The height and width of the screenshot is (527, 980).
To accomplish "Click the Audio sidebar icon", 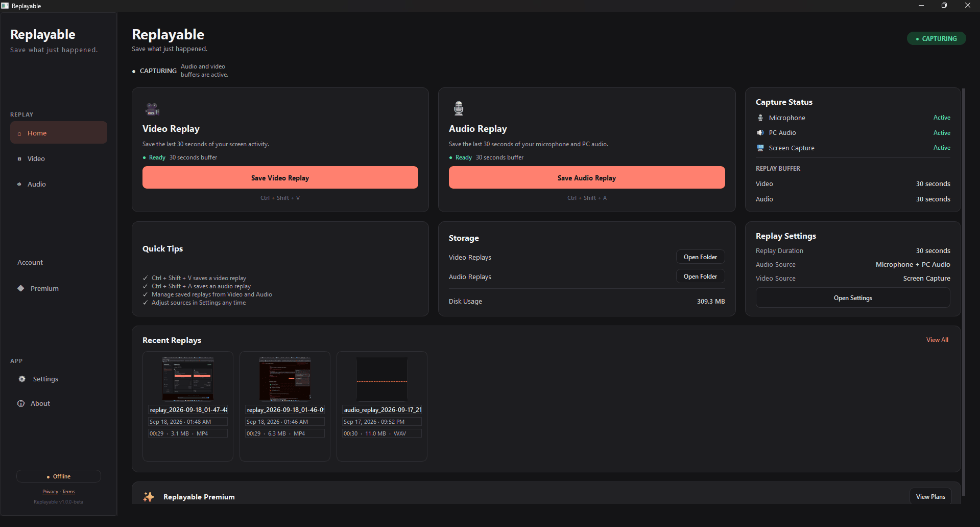I will (x=19, y=185).
